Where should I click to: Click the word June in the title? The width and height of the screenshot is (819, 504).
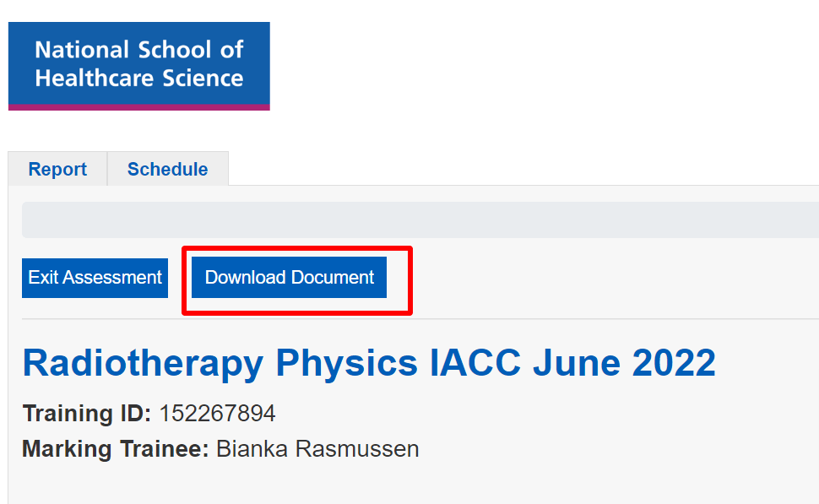pyautogui.click(x=577, y=362)
